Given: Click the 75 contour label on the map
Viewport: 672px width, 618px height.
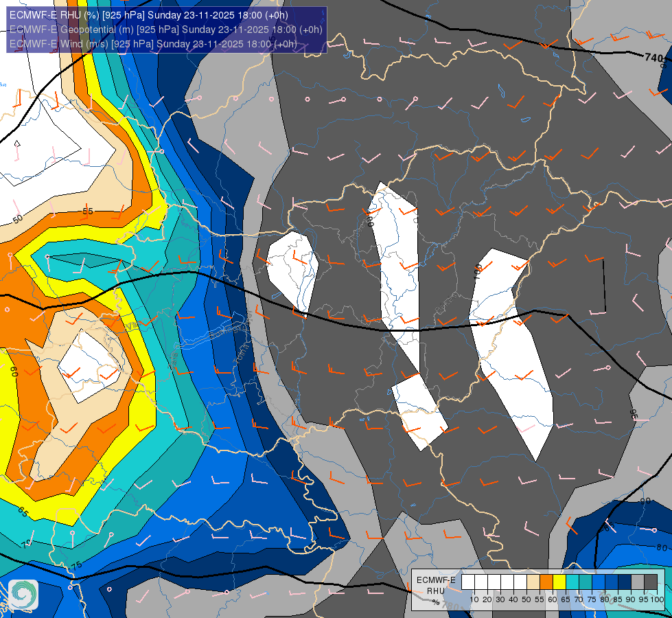Looking at the screenshot, I should (76, 566).
